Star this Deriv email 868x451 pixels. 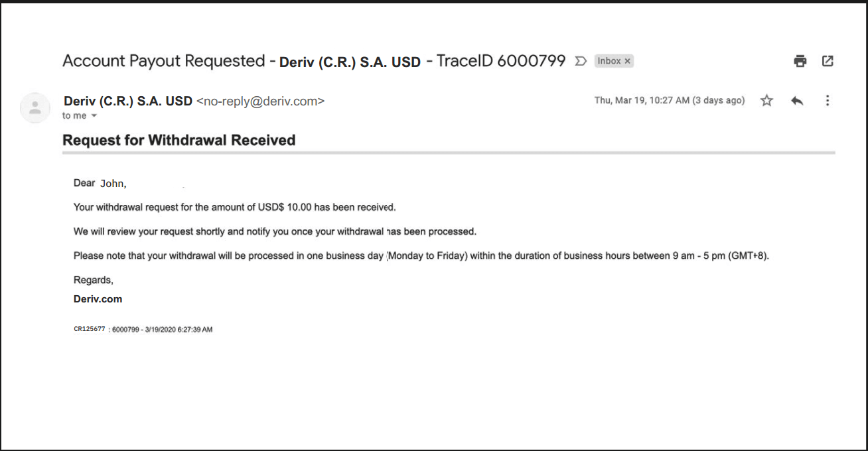[x=766, y=101]
